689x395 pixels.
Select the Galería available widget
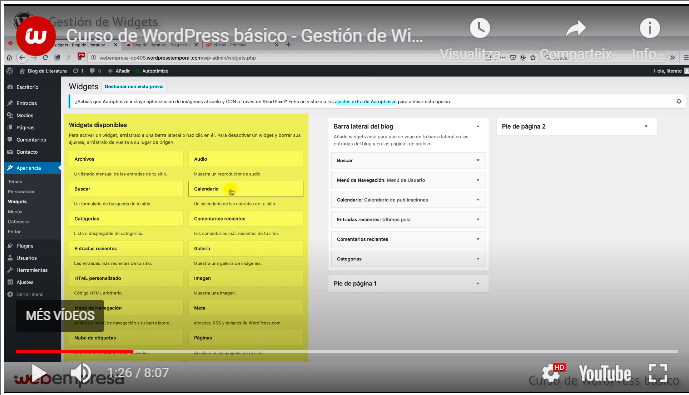[x=246, y=249]
